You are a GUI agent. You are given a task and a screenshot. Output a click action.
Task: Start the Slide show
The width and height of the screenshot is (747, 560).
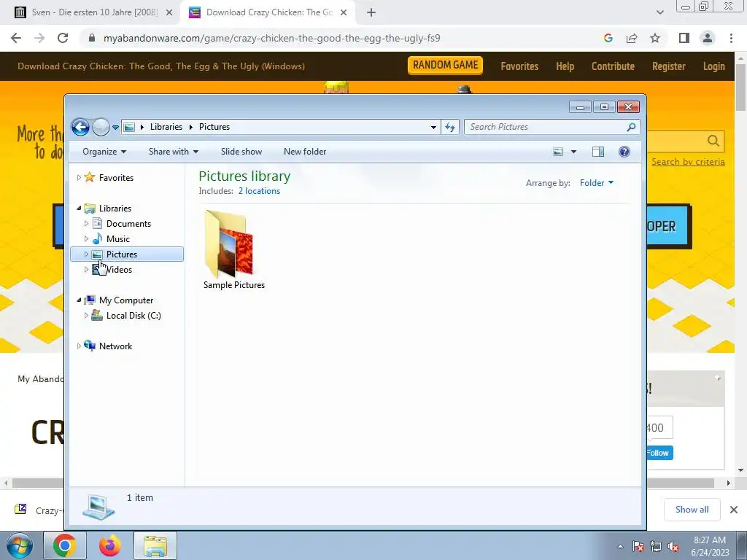[x=241, y=152]
